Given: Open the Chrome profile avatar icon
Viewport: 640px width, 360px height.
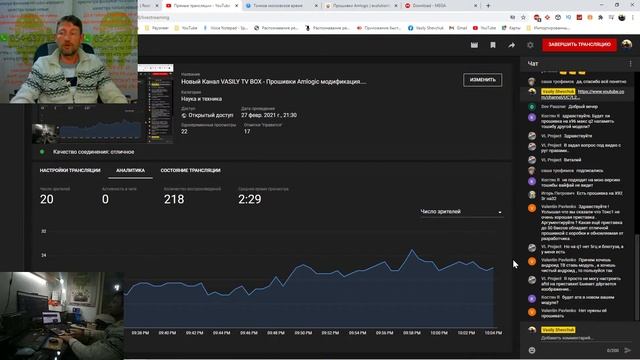Looking at the screenshot, I should (x=622, y=18).
